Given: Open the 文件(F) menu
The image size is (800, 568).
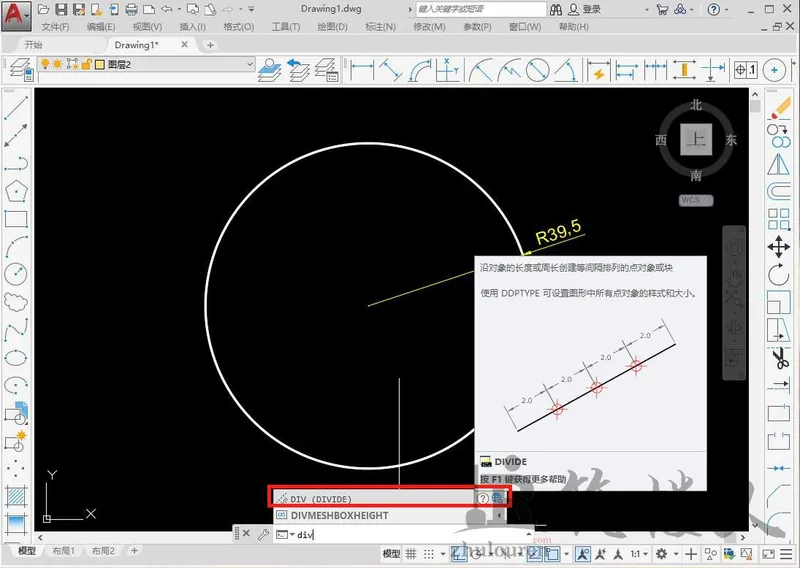Looking at the screenshot, I should (55, 27).
